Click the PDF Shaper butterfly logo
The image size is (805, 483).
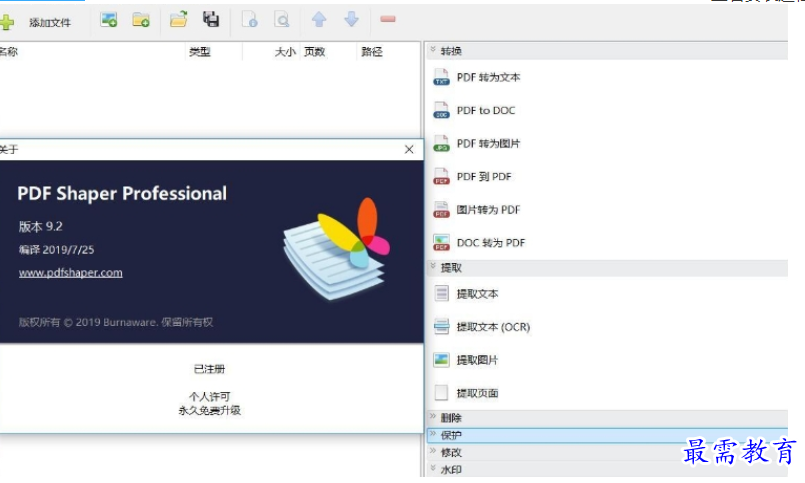point(337,248)
